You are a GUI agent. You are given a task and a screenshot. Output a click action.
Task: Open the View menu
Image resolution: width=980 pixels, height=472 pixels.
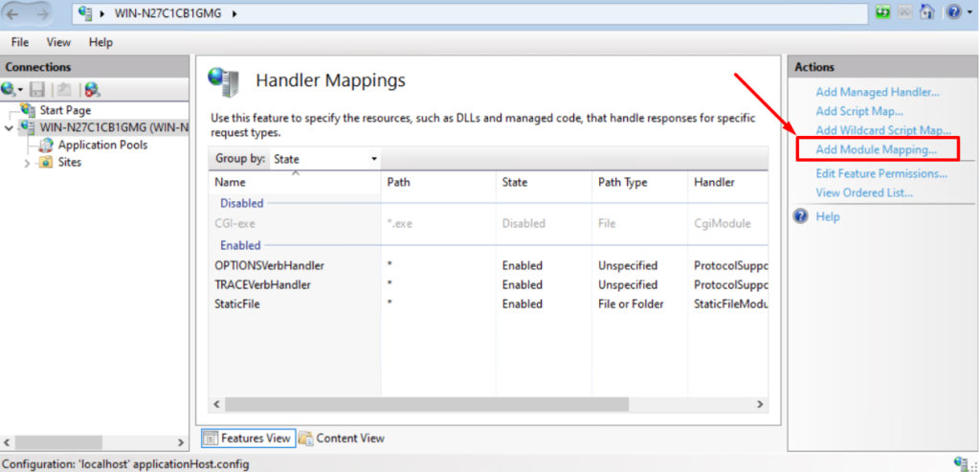(59, 42)
